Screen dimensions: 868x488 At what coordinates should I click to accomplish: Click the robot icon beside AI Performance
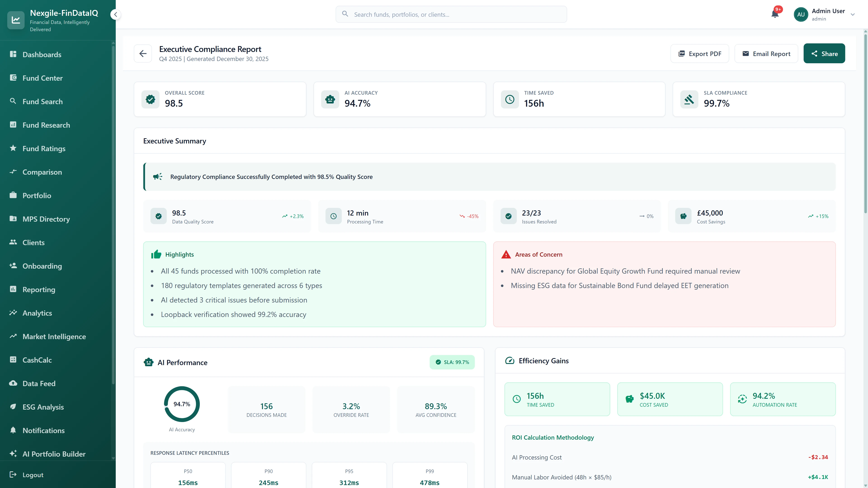[x=149, y=362]
